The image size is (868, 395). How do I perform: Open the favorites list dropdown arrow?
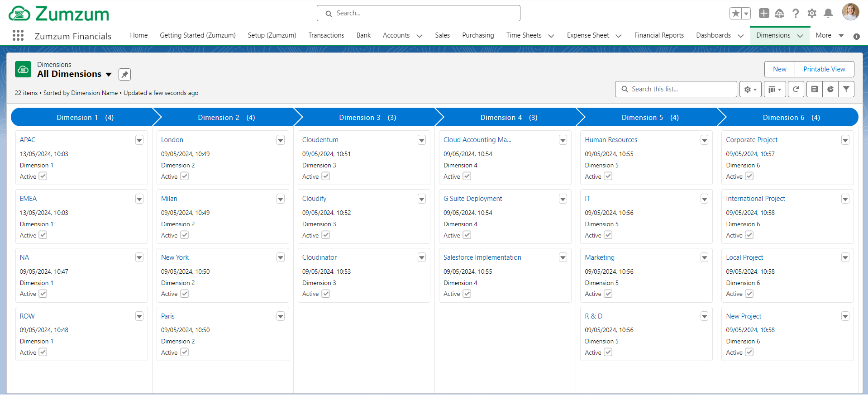click(746, 14)
